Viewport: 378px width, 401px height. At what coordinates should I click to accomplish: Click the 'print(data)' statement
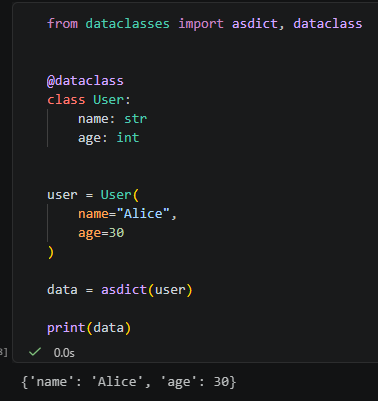[89, 328]
